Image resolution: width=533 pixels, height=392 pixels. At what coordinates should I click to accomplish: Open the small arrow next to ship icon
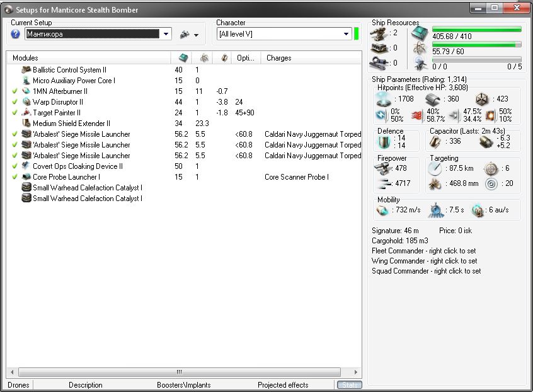click(x=196, y=35)
